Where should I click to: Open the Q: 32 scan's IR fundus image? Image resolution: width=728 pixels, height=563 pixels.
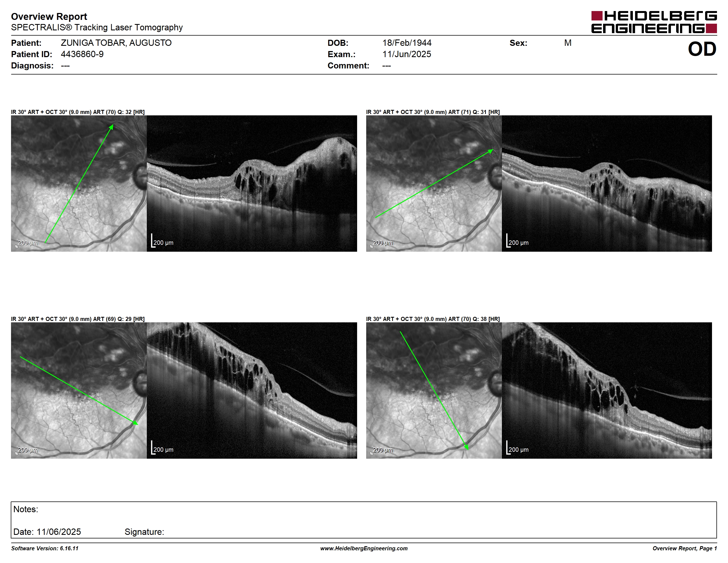pos(79,184)
